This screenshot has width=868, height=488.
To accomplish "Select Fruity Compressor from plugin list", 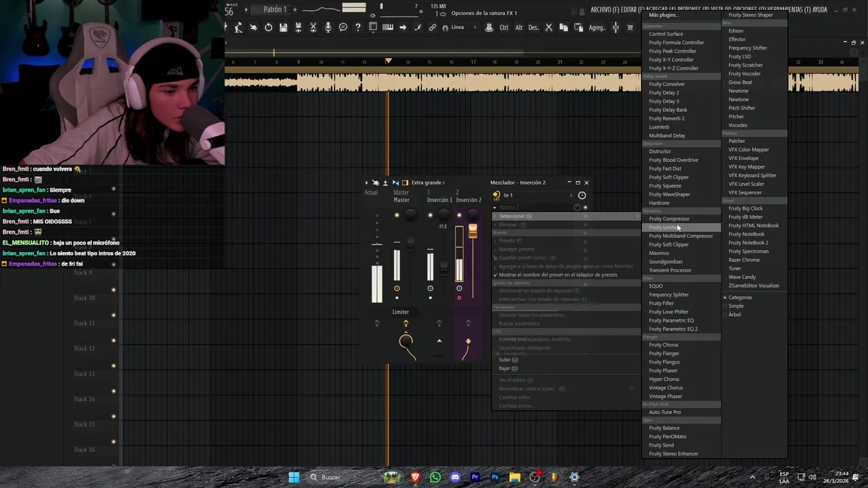I will [669, 219].
